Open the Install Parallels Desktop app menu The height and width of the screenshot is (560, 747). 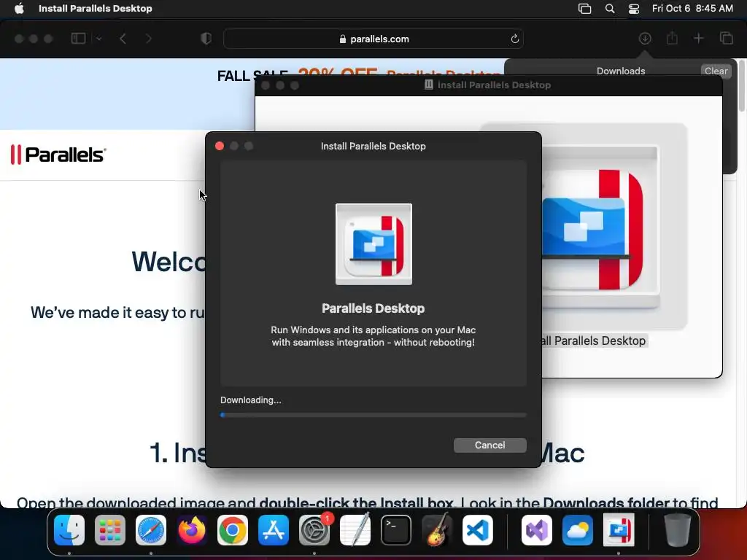(96, 8)
